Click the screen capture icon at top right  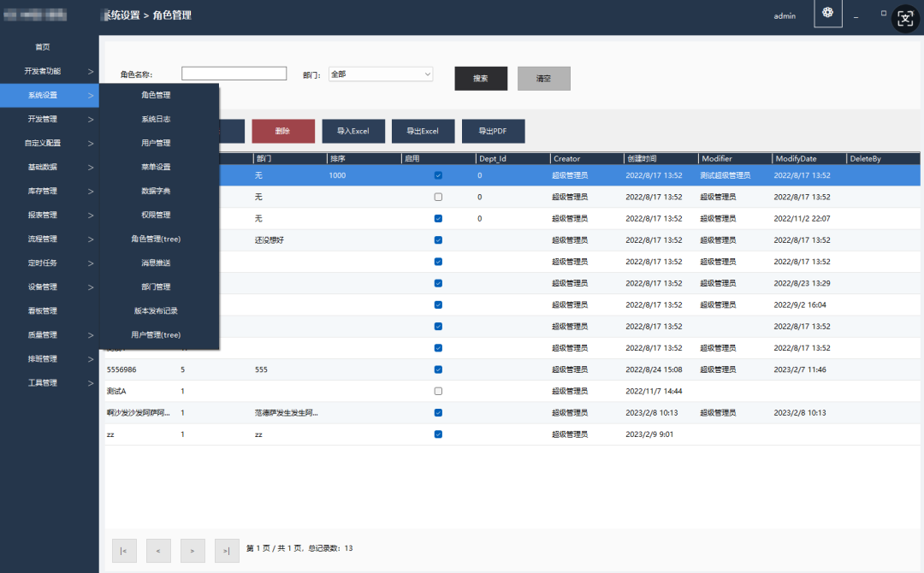(905, 19)
